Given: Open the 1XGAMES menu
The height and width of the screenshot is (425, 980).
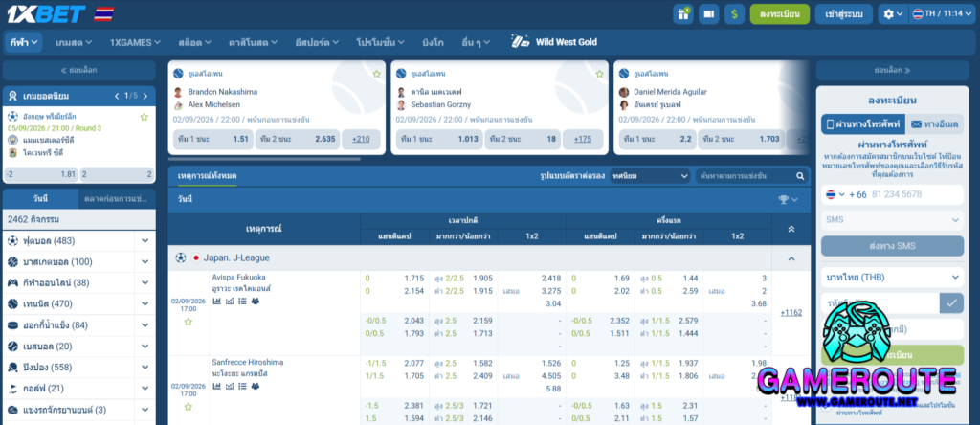Looking at the screenshot, I should 135,42.
